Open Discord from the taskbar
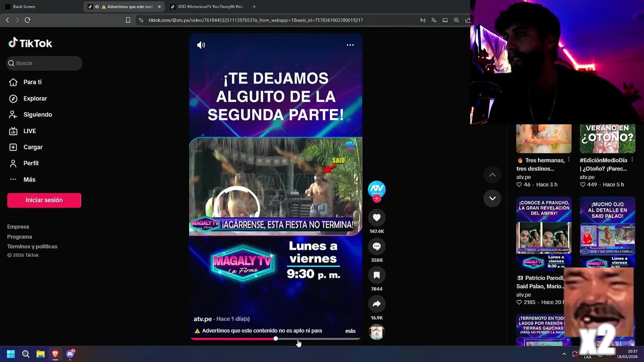 point(70,354)
